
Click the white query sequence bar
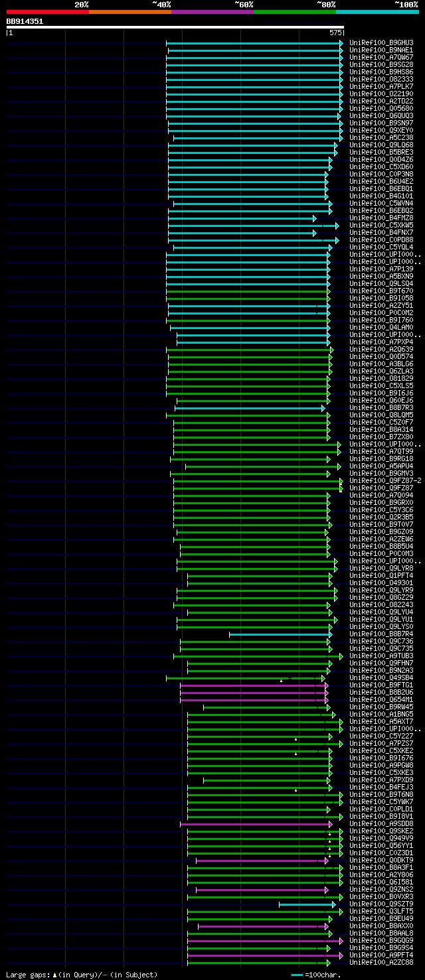(175, 27)
